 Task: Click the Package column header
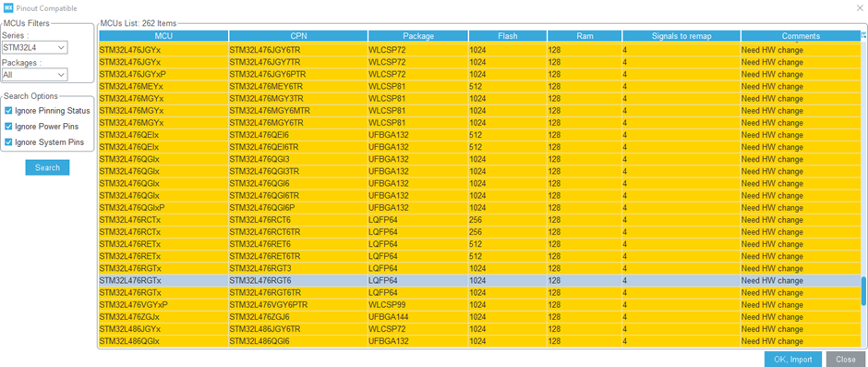tap(418, 36)
